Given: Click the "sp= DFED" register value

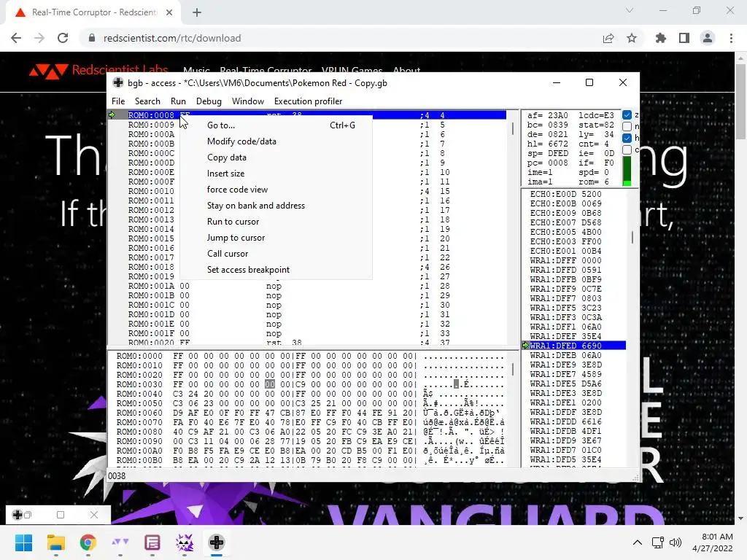Looking at the screenshot, I should 547,153.
